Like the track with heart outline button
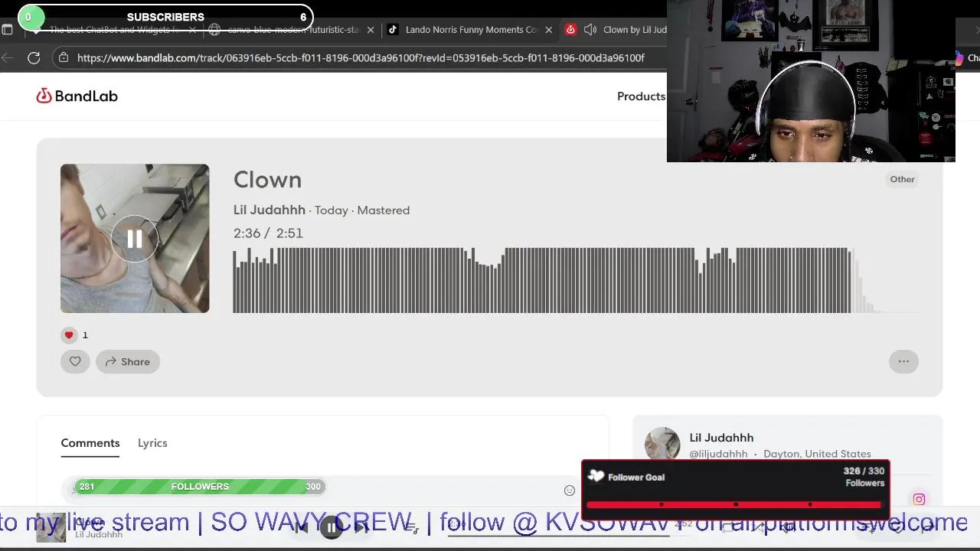 (75, 361)
